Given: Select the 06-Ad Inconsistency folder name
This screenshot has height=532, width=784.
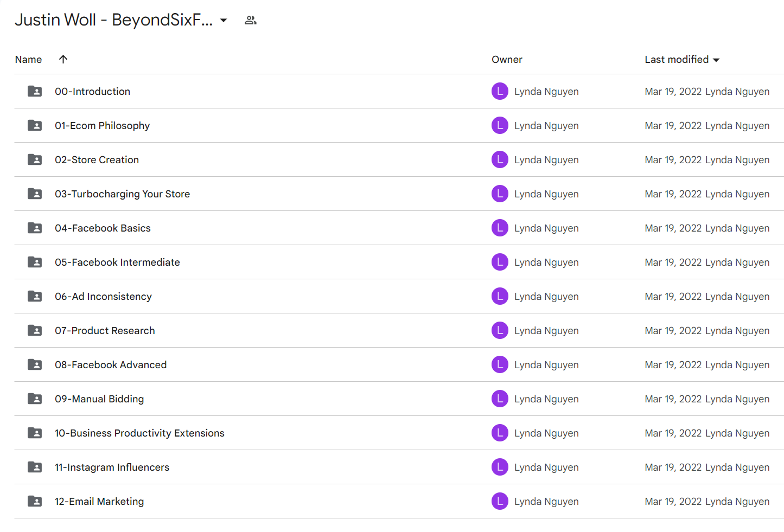Looking at the screenshot, I should (x=103, y=297).
